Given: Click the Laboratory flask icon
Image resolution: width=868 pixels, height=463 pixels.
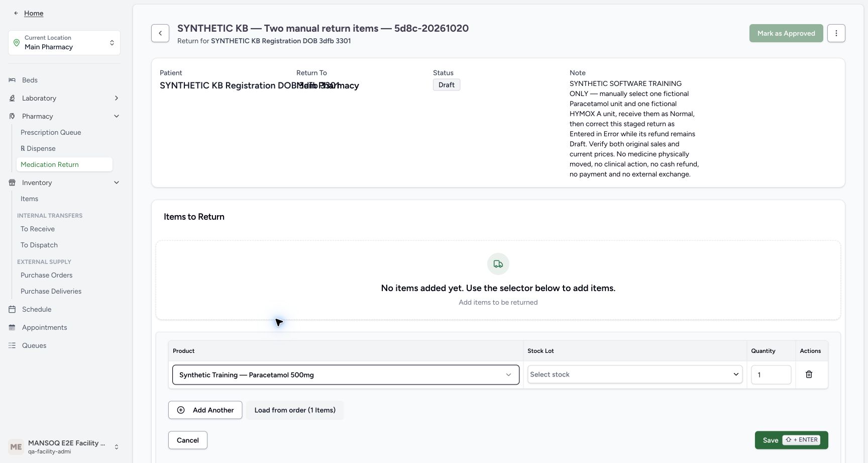Looking at the screenshot, I should pos(12,98).
